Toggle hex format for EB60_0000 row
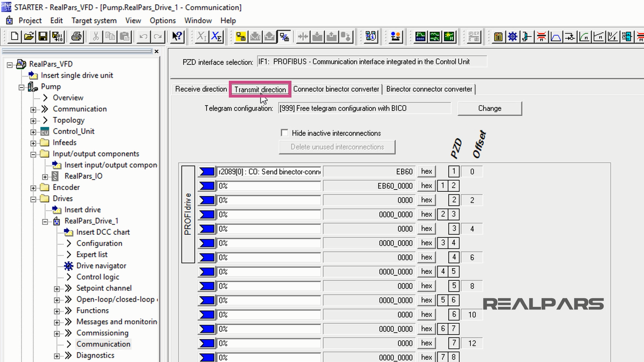The height and width of the screenshot is (362, 644). click(427, 185)
